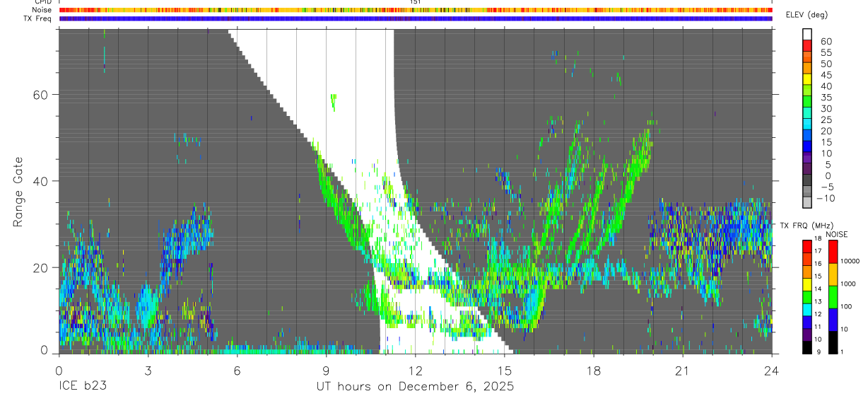Click the red-yellow Noise strip above the plot
868x401 pixels.
tap(416, 10)
